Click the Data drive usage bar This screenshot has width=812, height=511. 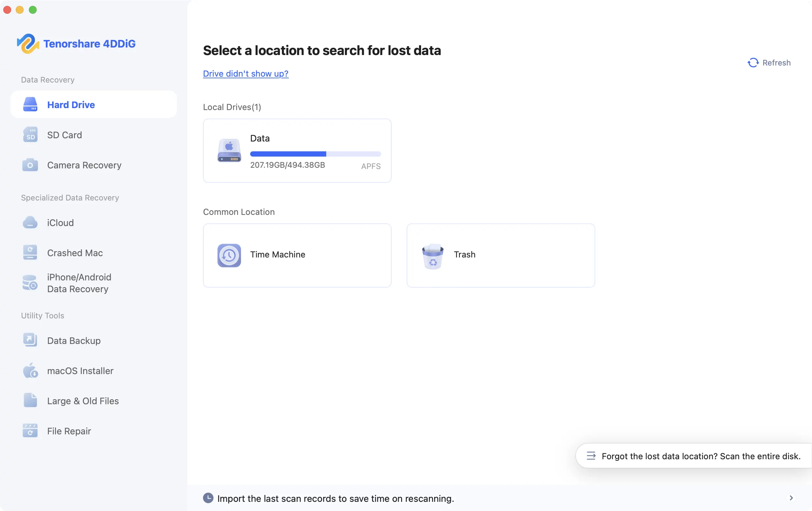pyautogui.click(x=315, y=154)
